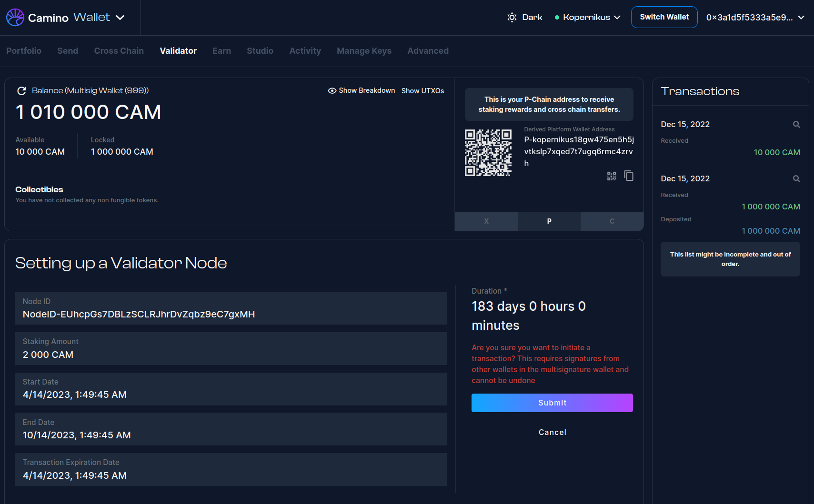Cancel the validator node setup
The width and height of the screenshot is (814, 504).
point(552,432)
